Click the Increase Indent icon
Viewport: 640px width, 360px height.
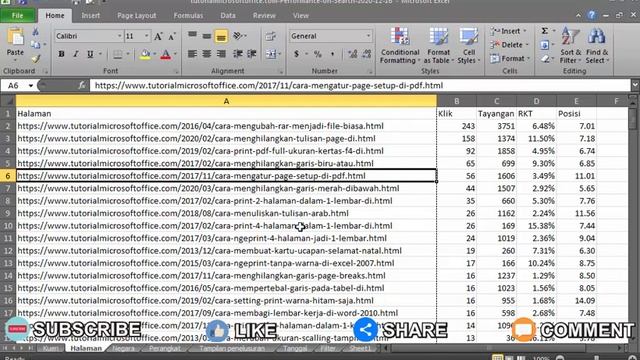[252, 54]
